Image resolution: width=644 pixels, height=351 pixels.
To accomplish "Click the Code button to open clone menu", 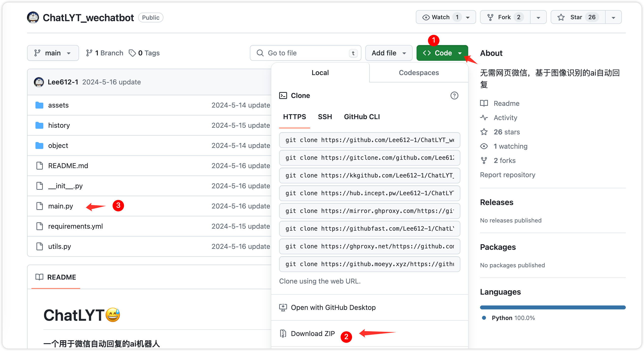I will (441, 53).
